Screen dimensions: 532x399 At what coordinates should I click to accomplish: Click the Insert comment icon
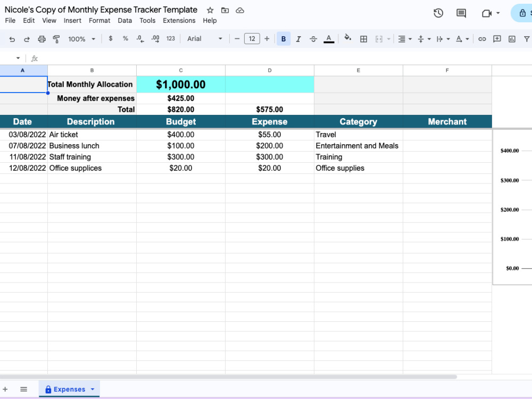(497, 39)
